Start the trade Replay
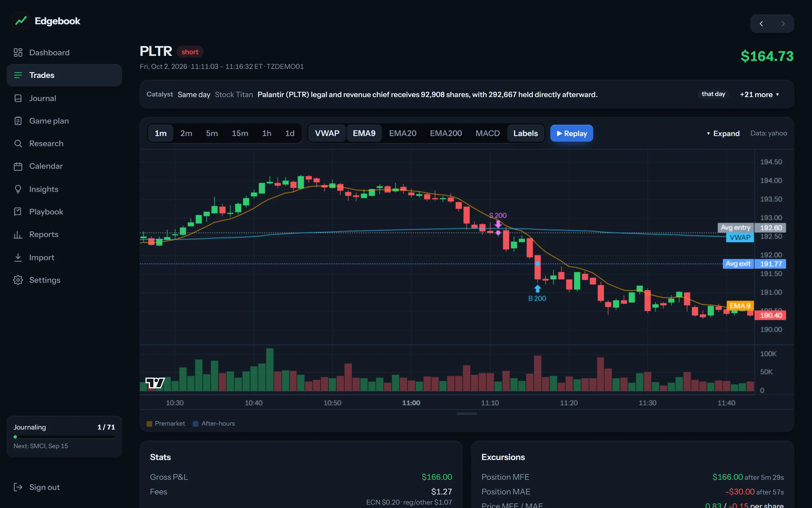The height and width of the screenshot is (508, 812). click(x=572, y=133)
